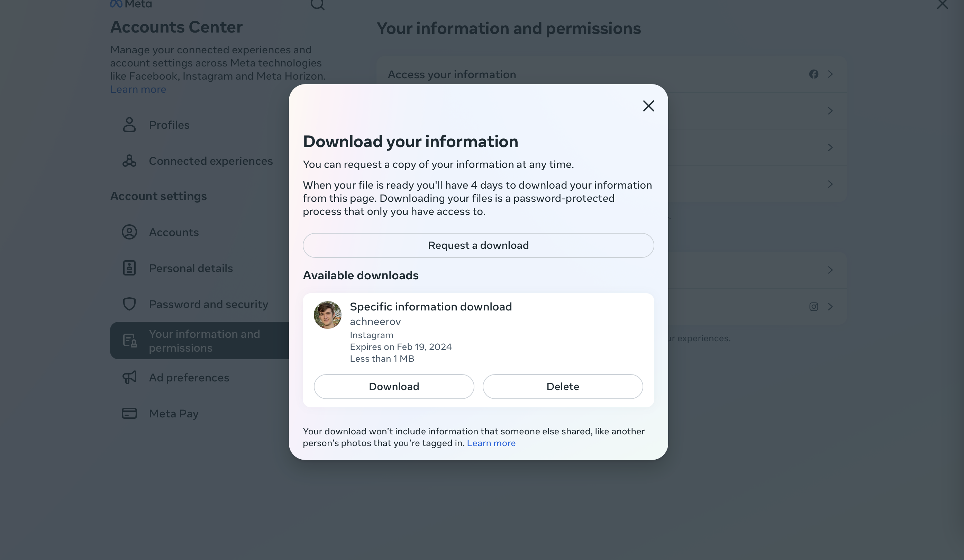Screen dimensions: 964x560
Task: Click the Password and security shield icon
Action: point(129,304)
